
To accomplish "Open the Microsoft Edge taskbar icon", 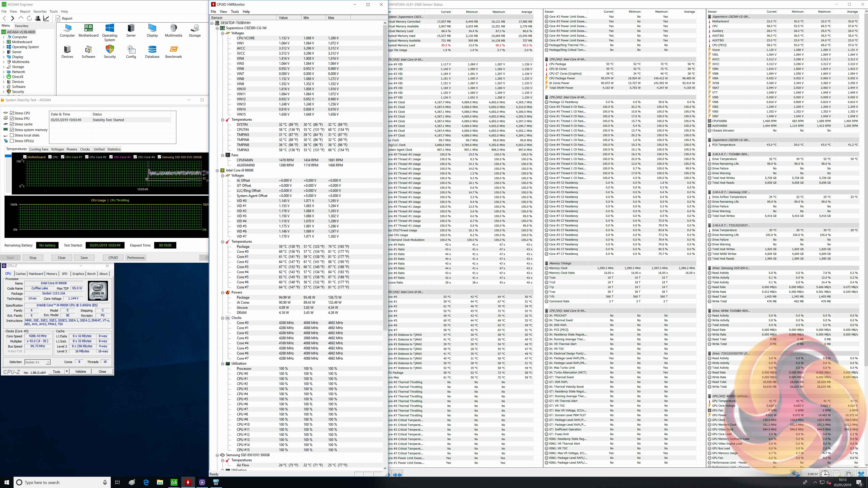I will pos(146,482).
